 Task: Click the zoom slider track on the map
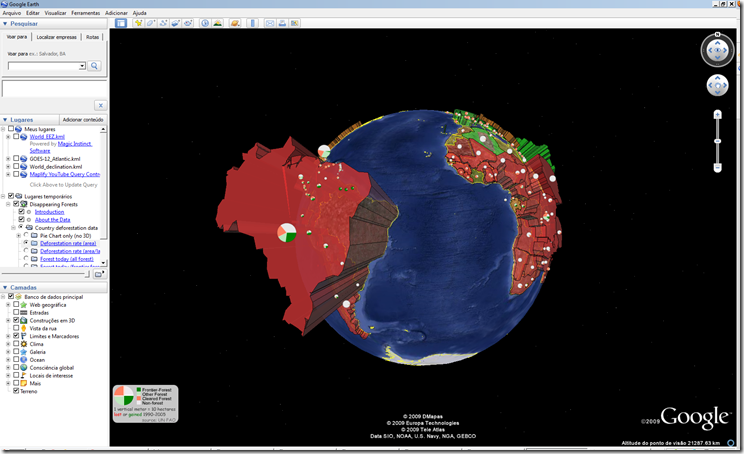[717, 141]
